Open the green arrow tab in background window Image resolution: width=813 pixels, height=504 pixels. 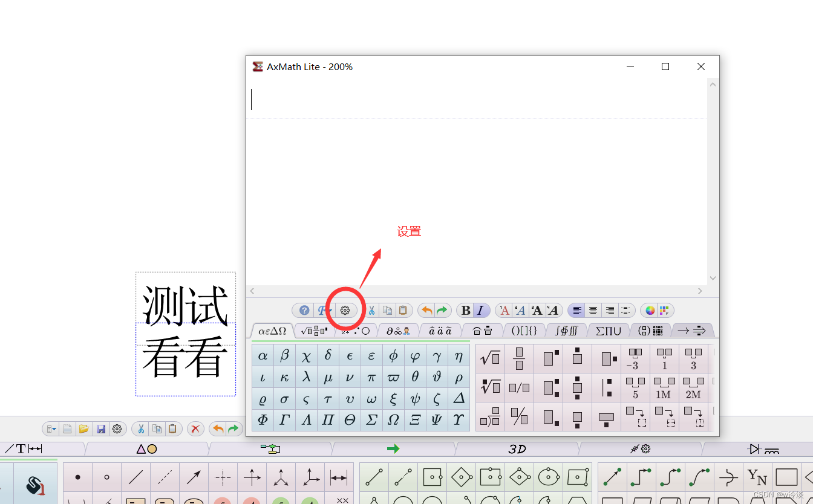click(x=393, y=449)
